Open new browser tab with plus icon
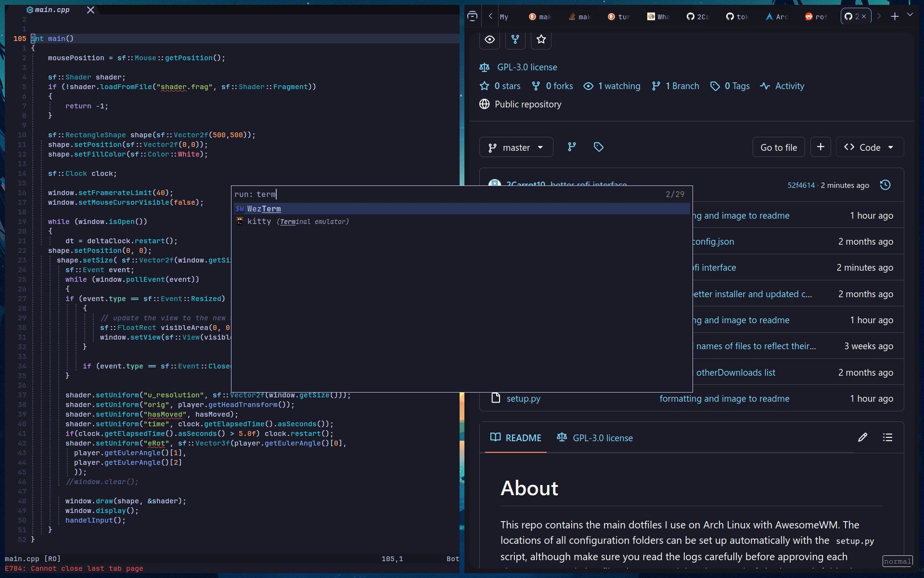This screenshot has width=924, height=578. pyautogui.click(x=895, y=16)
